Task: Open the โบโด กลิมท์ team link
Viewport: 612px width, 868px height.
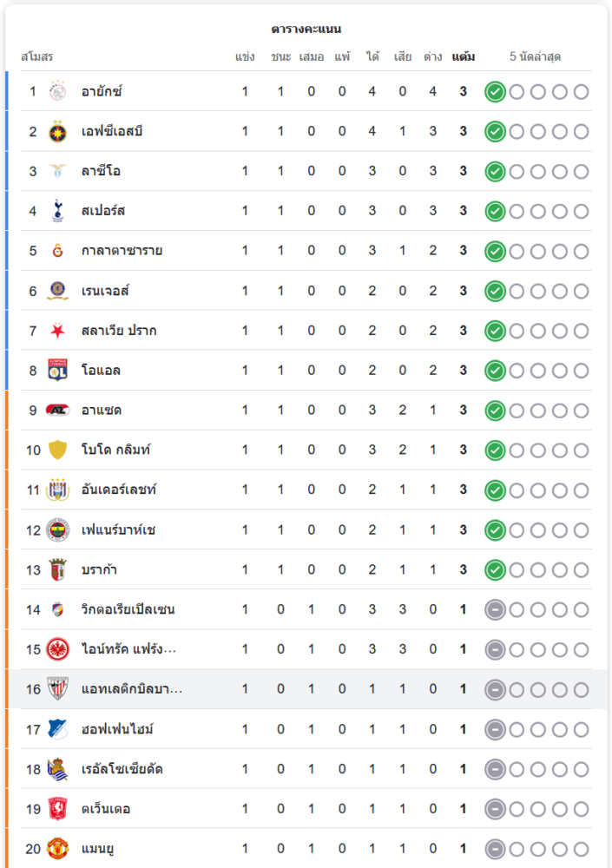Action: tap(118, 450)
